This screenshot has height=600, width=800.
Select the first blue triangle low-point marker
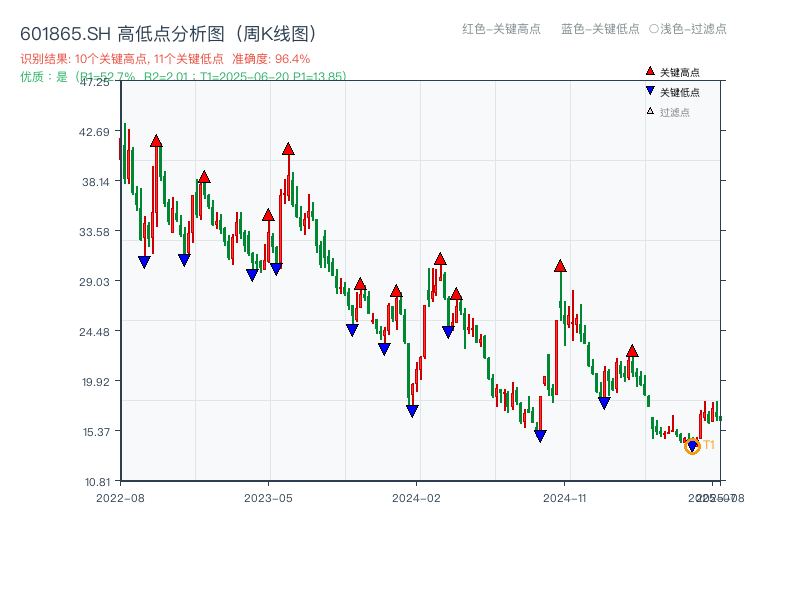point(145,260)
